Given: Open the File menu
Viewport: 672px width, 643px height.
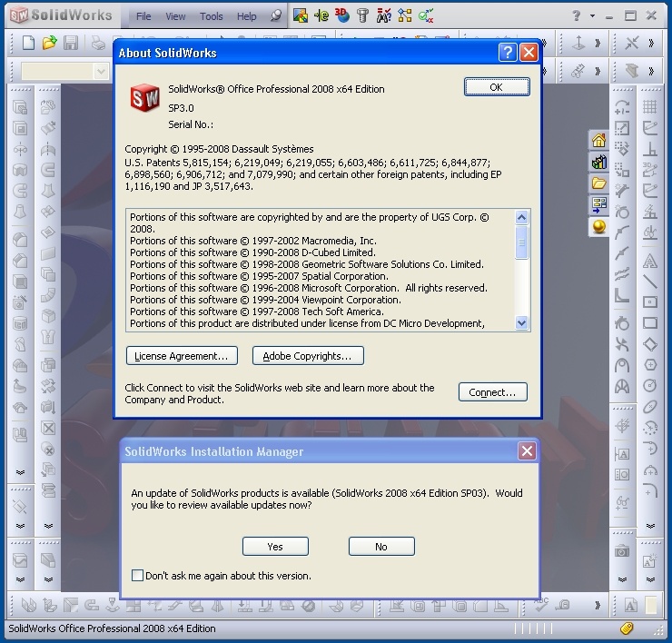Looking at the screenshot, I should [143, 16].
